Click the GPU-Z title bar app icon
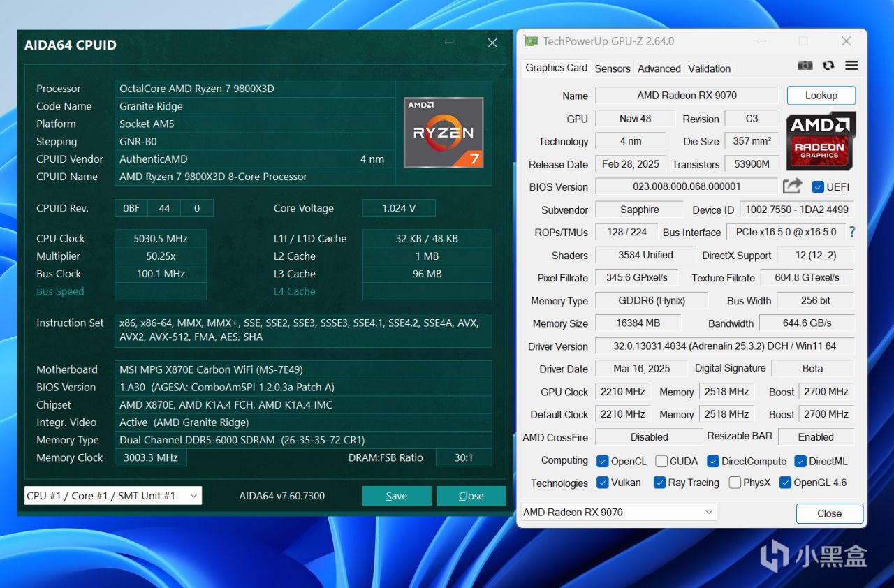 point(532,41)
